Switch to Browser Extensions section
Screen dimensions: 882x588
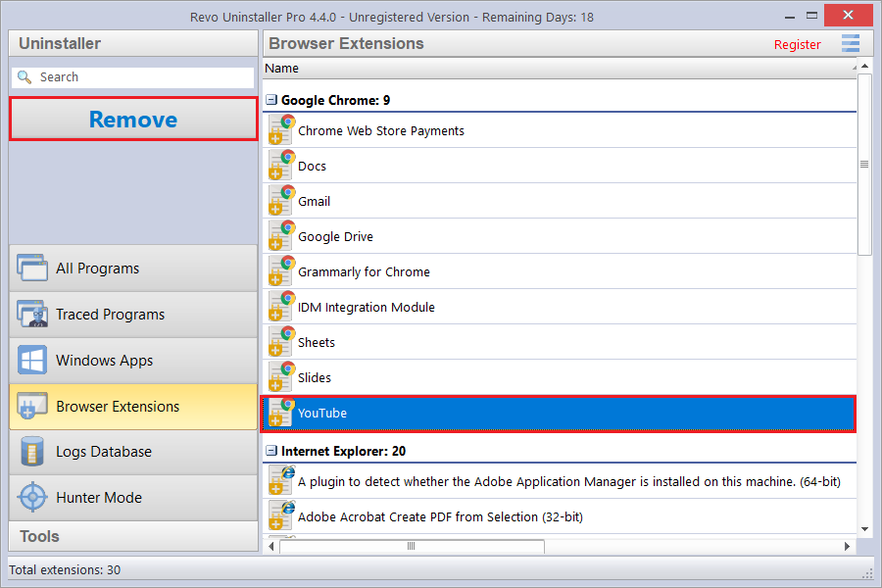coord(133,407)
